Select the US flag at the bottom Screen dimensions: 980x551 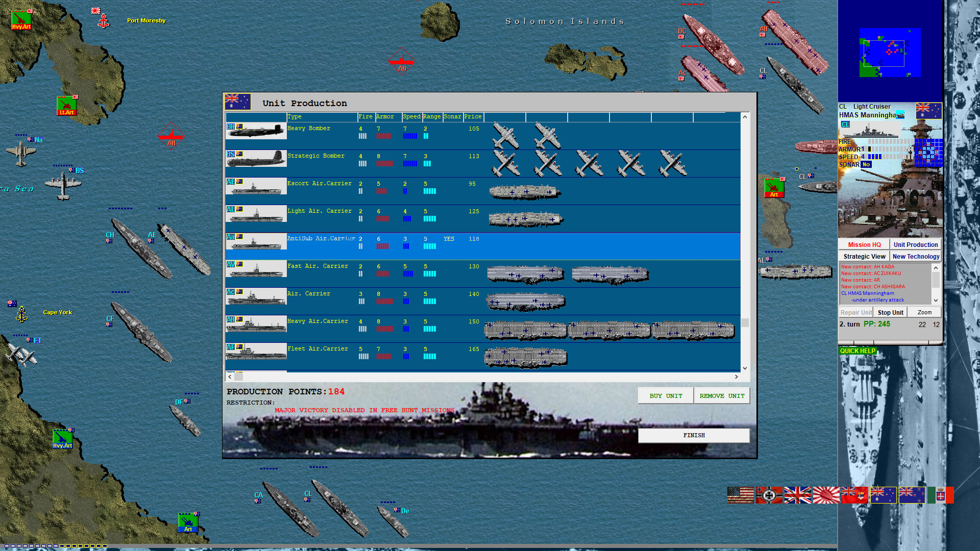tap(741, 495)
